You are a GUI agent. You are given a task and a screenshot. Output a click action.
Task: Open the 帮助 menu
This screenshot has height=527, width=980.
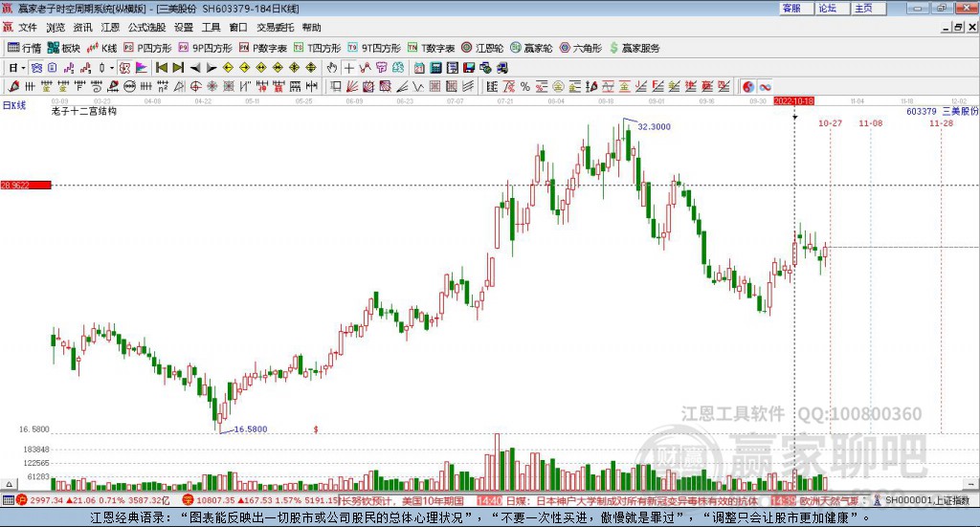311,28
